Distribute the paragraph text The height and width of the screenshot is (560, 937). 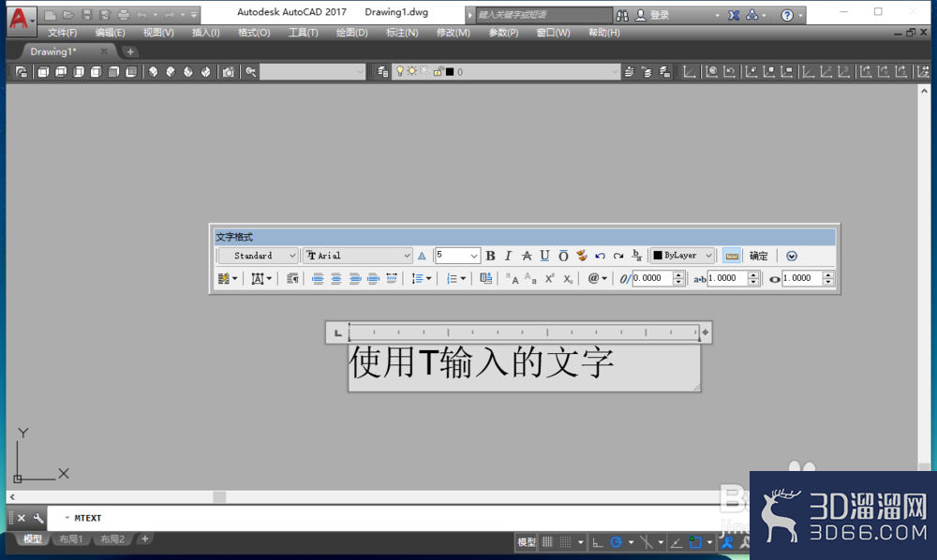click(x=392, y=278)
